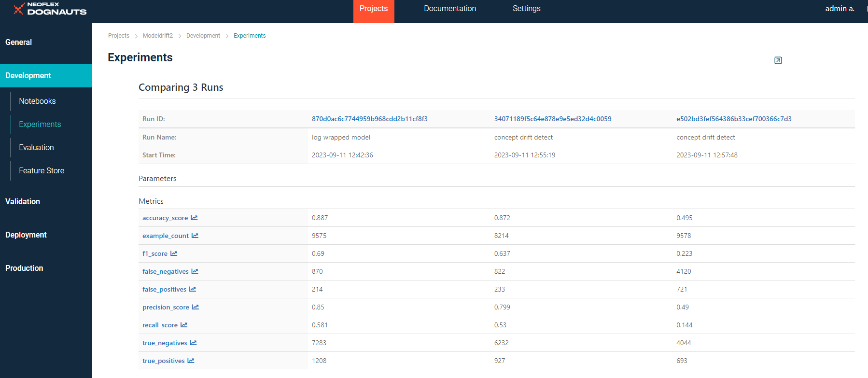The image size is (868, 378).
Task: Click the recall_score metric link
Action: tap(160, 325)
